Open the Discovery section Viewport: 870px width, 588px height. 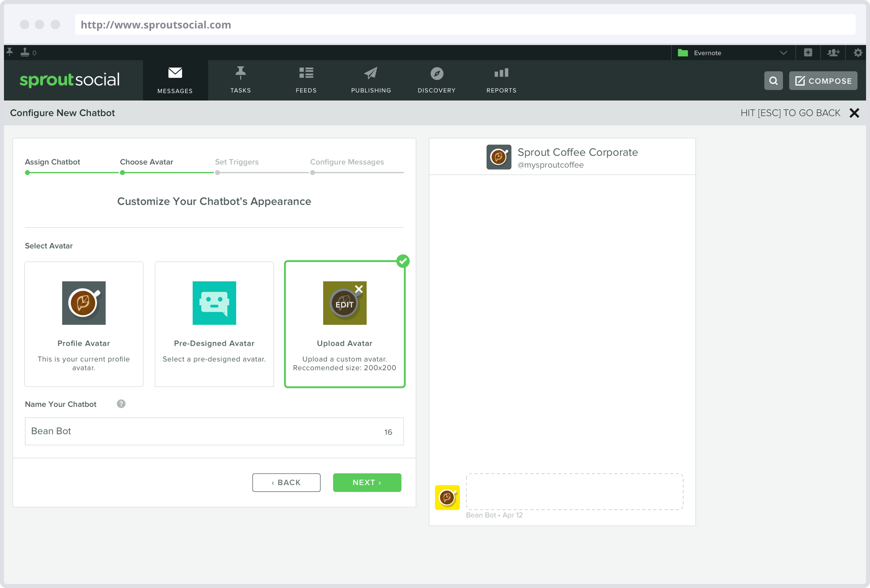(437, 80)
